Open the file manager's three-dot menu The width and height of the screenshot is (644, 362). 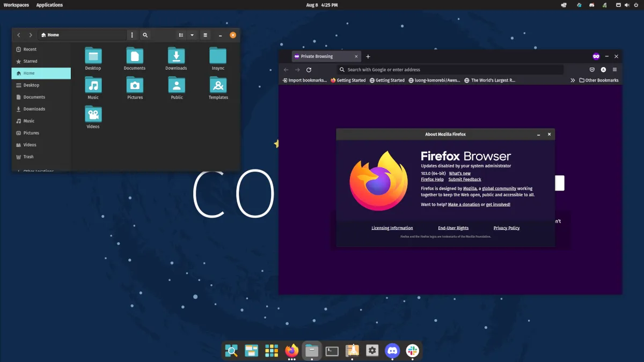point(132,34)
